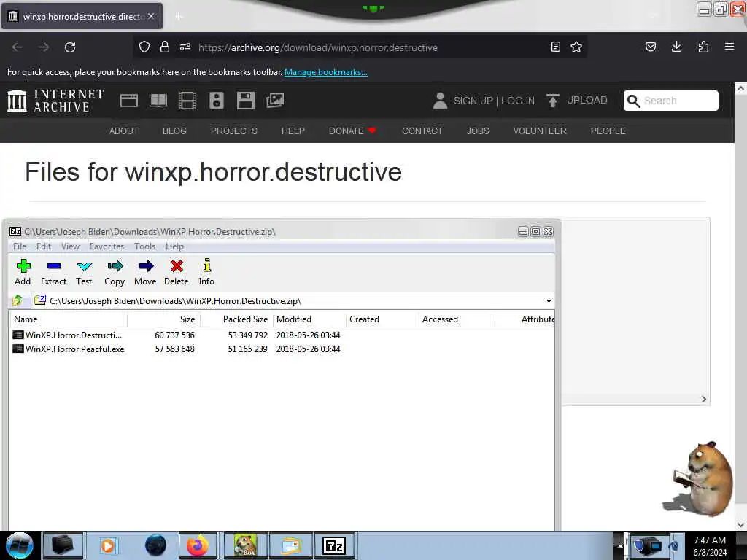Select the WinXP.Horror.Destructi... file row
The image size is (747, 560).
[281, 335]
